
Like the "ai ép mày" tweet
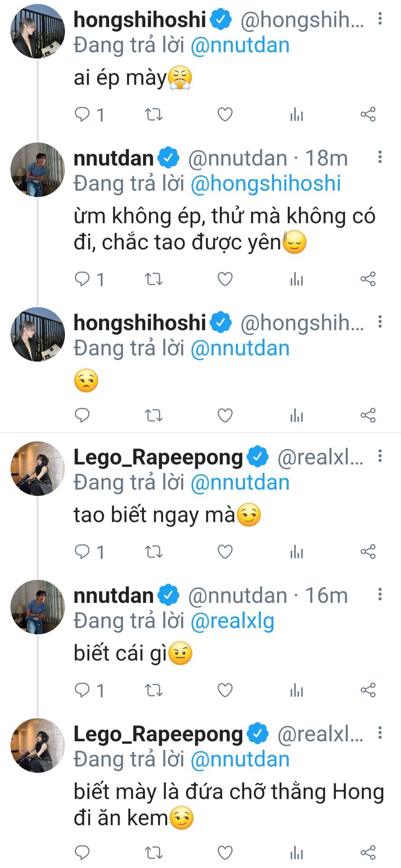225,114
